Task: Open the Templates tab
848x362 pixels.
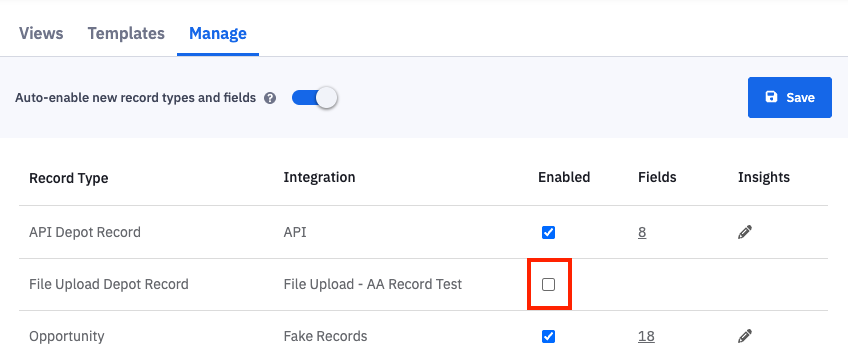Action: [x=126, y=34]
